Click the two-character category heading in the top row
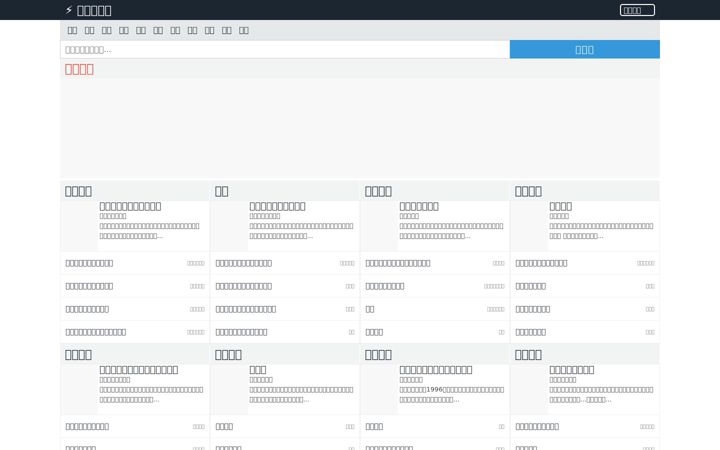Screen dimensions: 720x450 click(x=221, y=191)
